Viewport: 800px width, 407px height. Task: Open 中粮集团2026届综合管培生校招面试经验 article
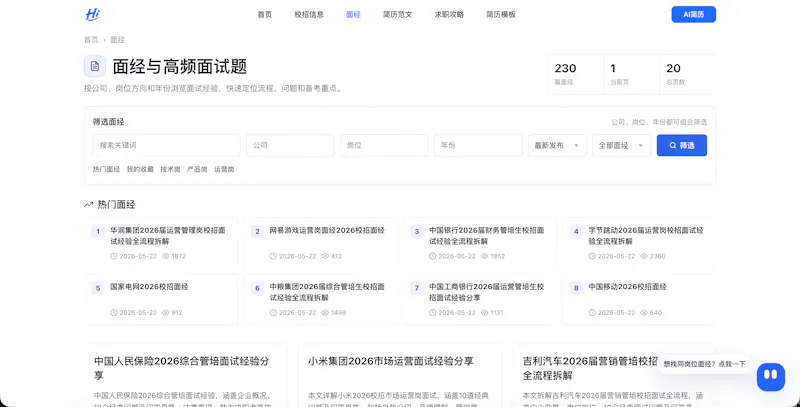pyautogui.click(x=327, y=292)
